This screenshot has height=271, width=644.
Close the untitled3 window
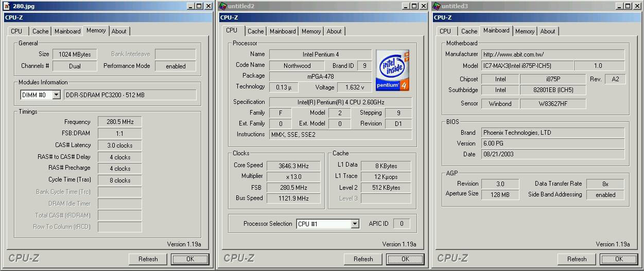coord(638,6)
